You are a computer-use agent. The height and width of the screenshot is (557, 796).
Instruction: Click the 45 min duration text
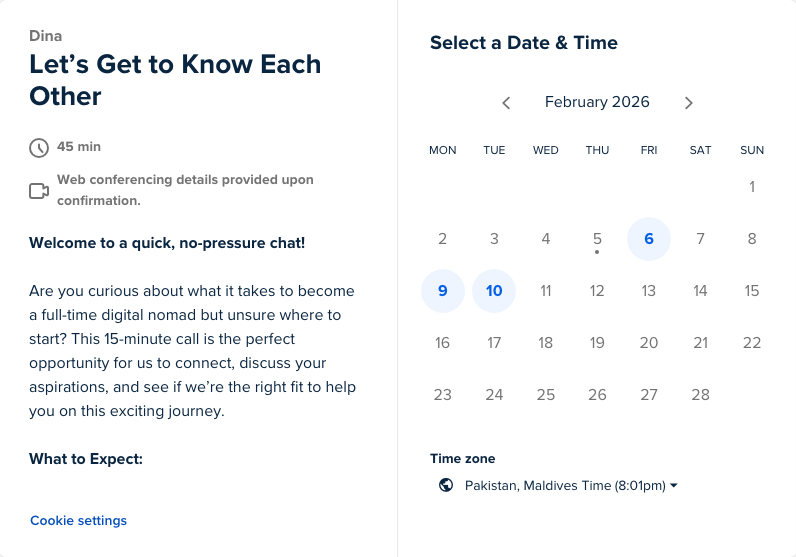[79, 147]
